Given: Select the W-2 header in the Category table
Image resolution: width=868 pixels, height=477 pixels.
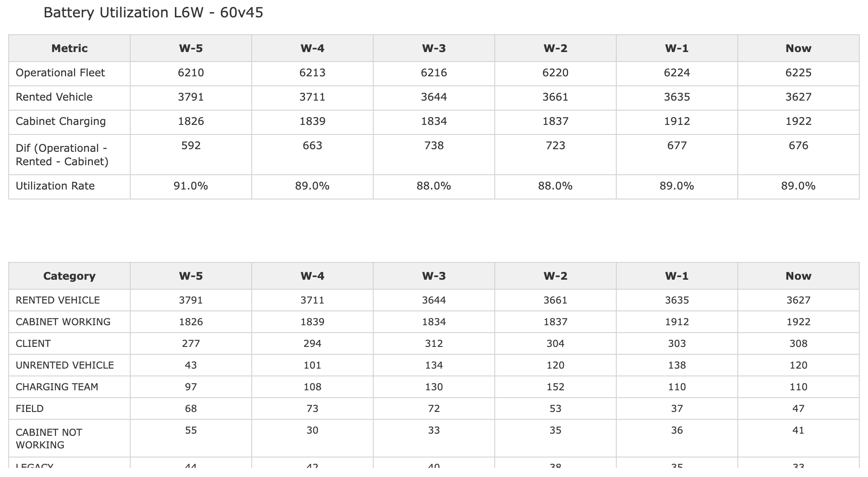Looking at the screenshot, I should [x=556, y=276].
